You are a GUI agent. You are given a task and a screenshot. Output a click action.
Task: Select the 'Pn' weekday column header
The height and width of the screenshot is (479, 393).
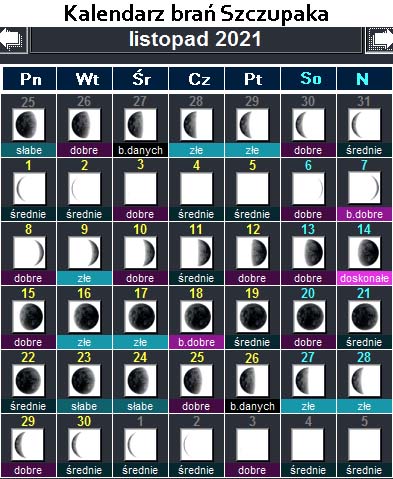point(30,79)
